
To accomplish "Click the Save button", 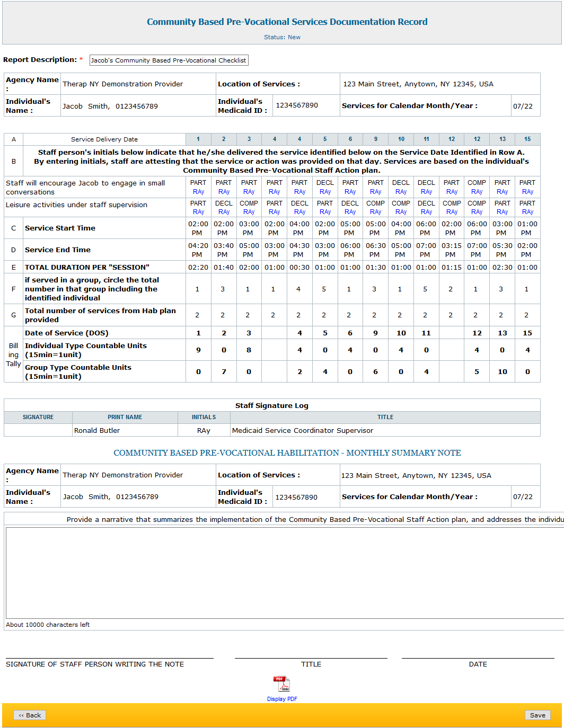I will [x=537, y=715].
